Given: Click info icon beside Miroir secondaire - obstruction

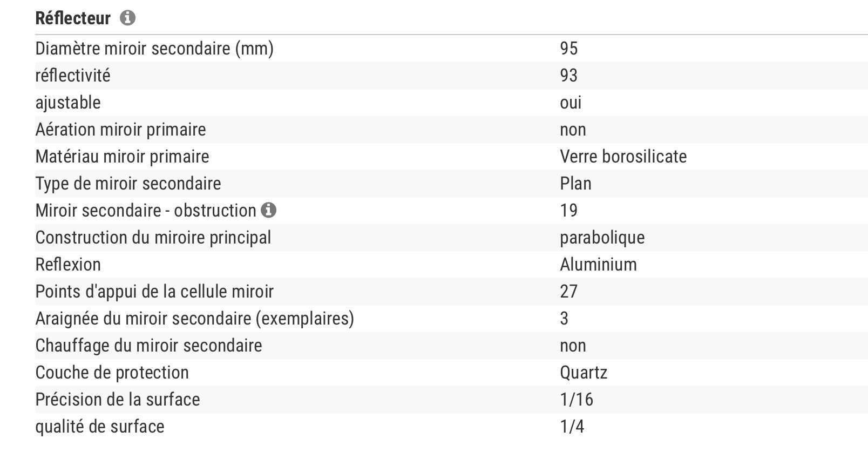Looking at the screenshot, I should pos(268,210).
